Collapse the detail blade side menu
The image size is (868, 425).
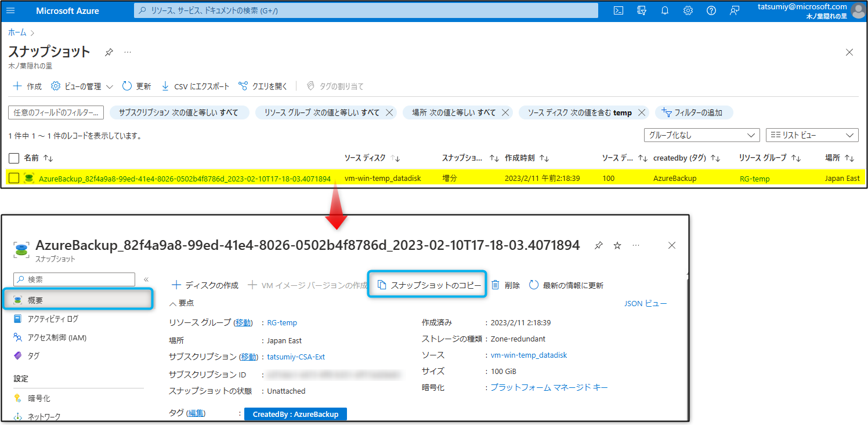tap(146, 279)
